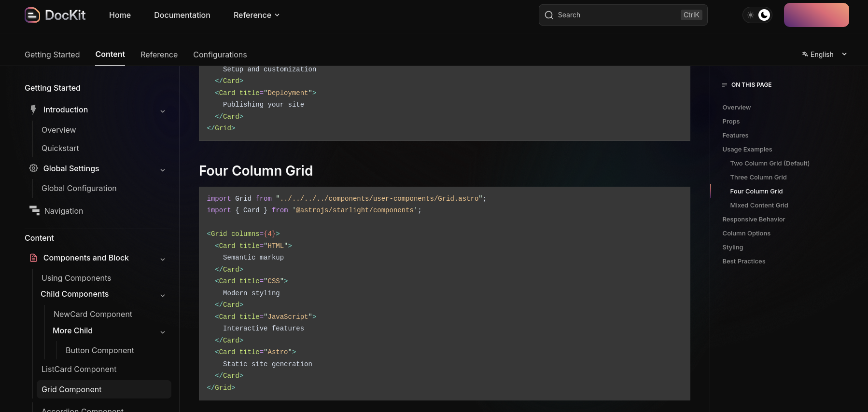Switch to the Reference tab
This screenshot has width=868, height=412.
159,55
